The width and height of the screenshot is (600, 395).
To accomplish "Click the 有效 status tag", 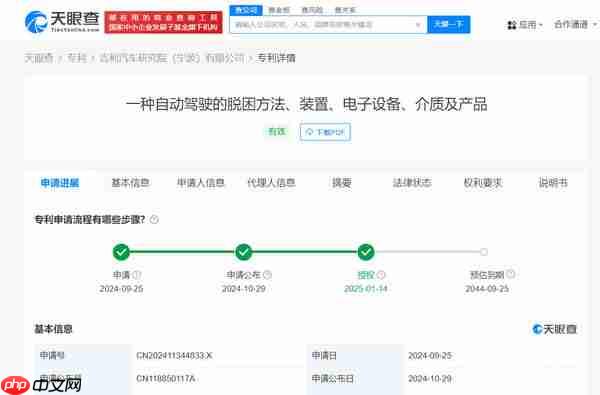I will point(277,132).
